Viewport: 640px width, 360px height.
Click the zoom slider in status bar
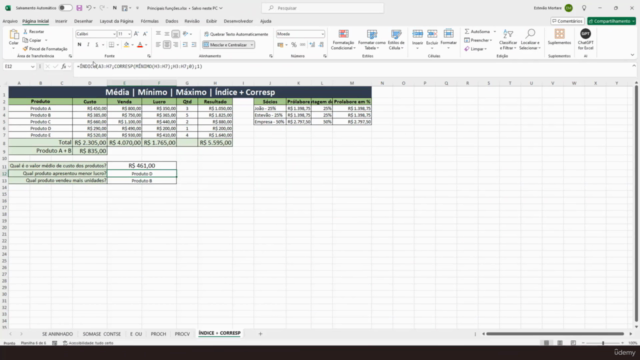603,343
